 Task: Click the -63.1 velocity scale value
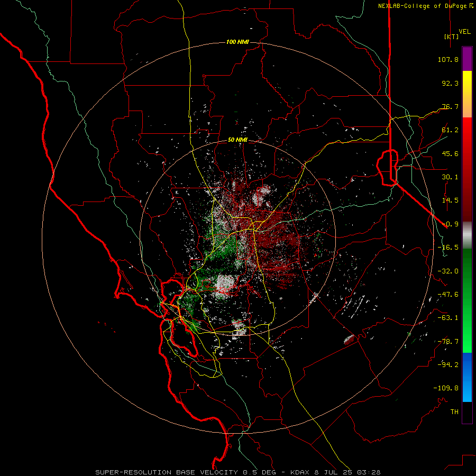[448, 318]
